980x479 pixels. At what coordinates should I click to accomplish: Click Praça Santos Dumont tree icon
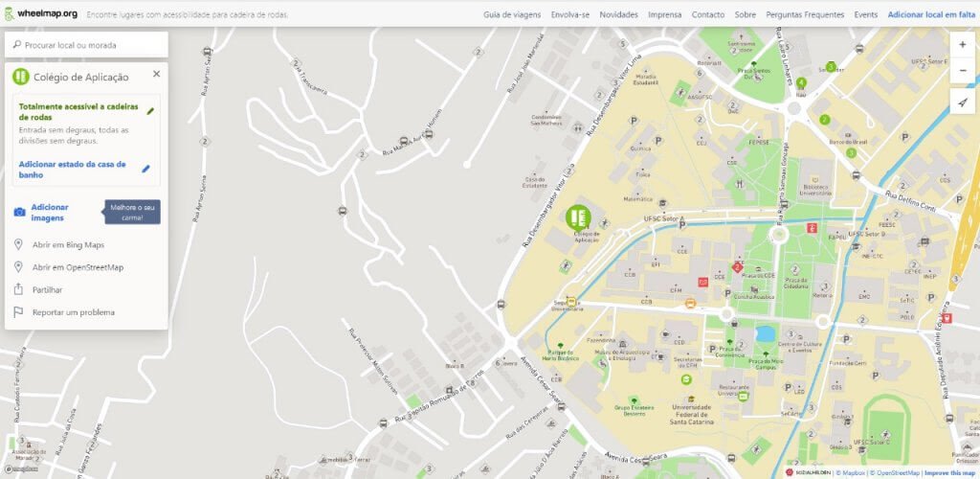pyautogui.click(x=754, y=64)
